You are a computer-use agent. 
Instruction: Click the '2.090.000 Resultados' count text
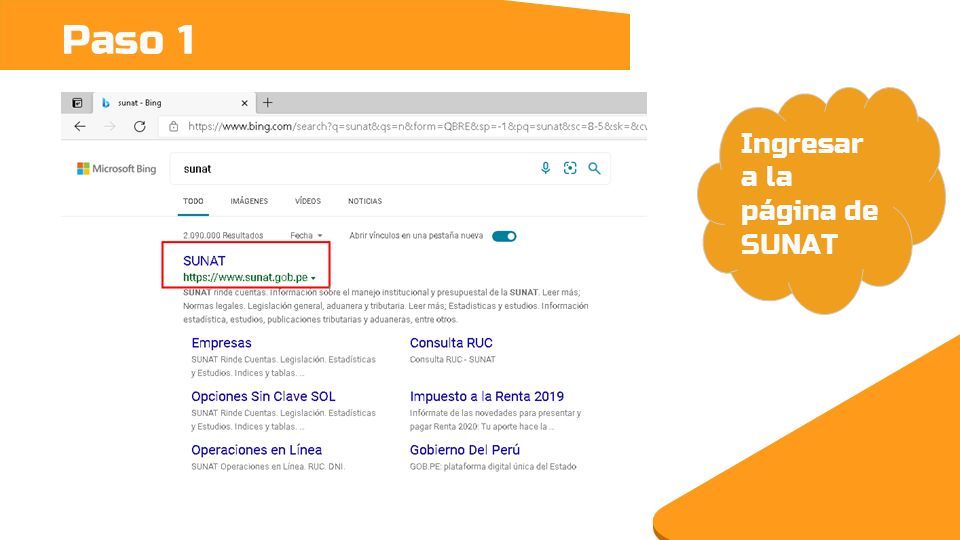point(223,236)
